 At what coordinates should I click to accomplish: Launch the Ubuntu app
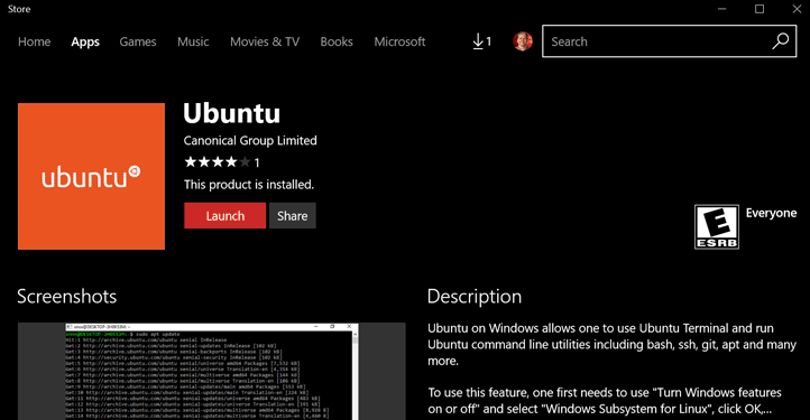(x=225, y=215)
